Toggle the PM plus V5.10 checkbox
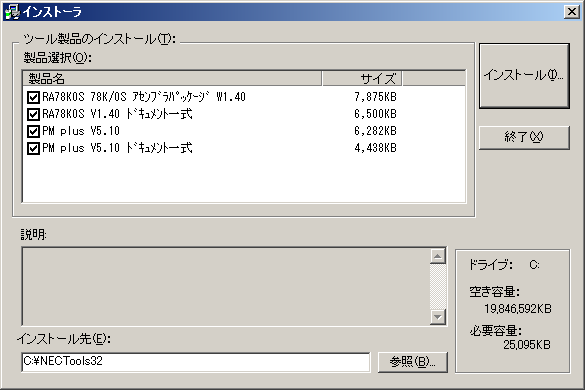 coord(33,131)
